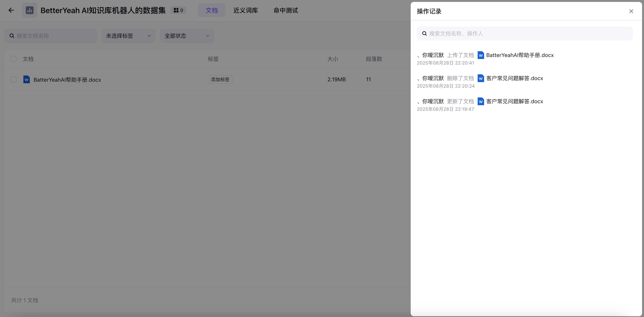Image resolution: width=644 pixels, height=317 pixels.
Task: Switch to the 命中测试 tab
Action: (x=286, y=10)
